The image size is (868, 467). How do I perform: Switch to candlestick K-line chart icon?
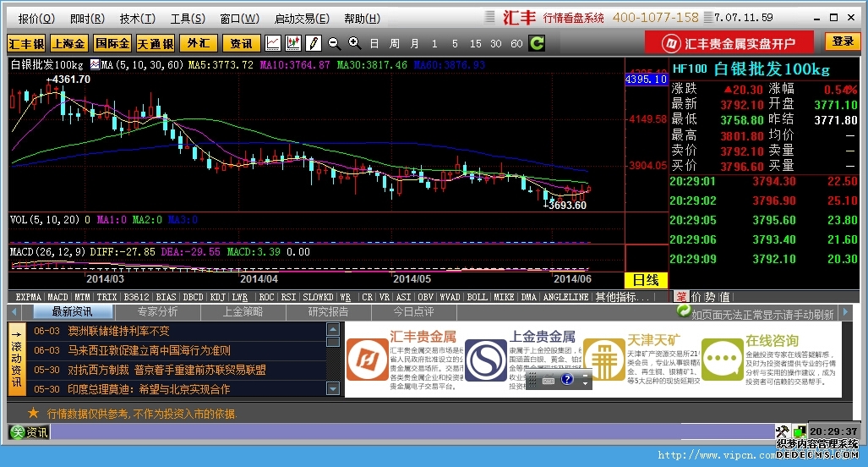292,43
